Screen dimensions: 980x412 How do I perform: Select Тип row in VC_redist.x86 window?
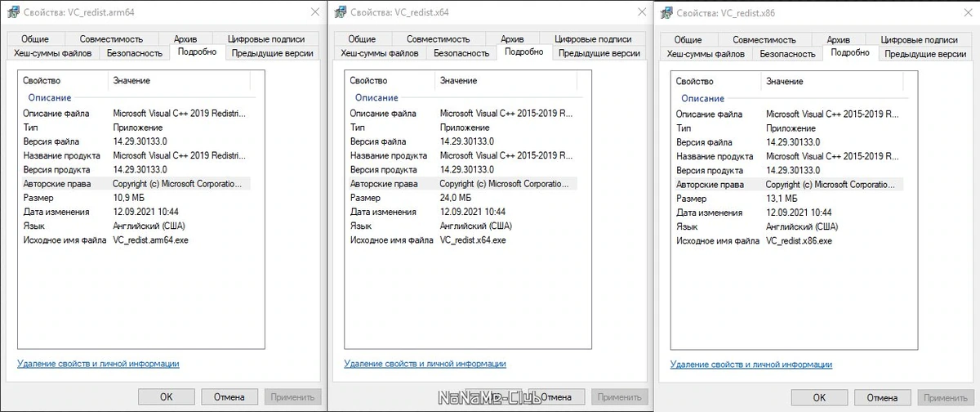tap(788, 128)
